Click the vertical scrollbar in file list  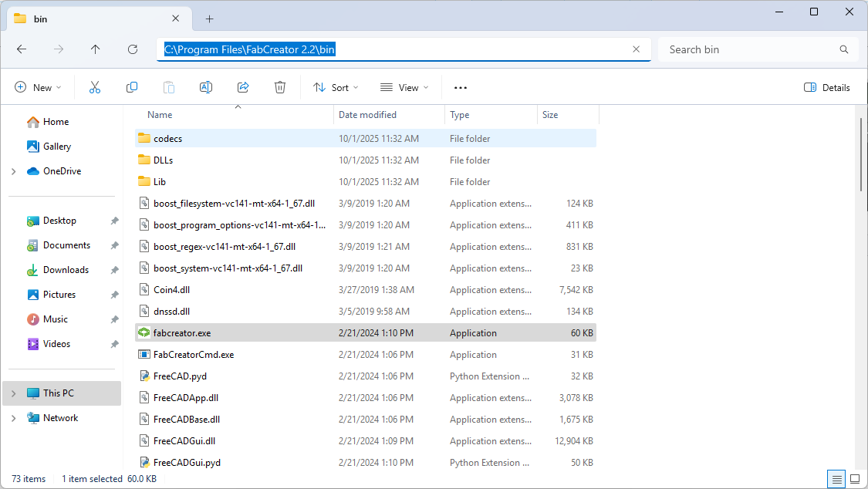pyautogui.click(x=862, y=154)
